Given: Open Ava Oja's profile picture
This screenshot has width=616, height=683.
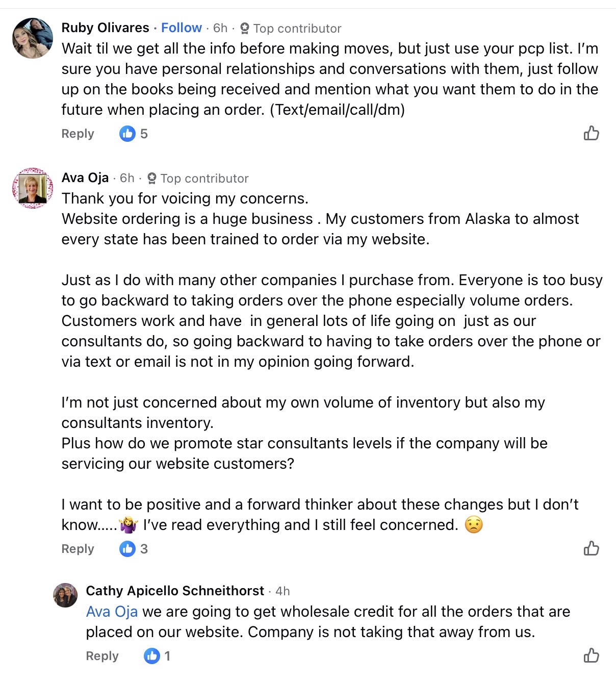Looking at the screenshot, I should click(33, 188).
